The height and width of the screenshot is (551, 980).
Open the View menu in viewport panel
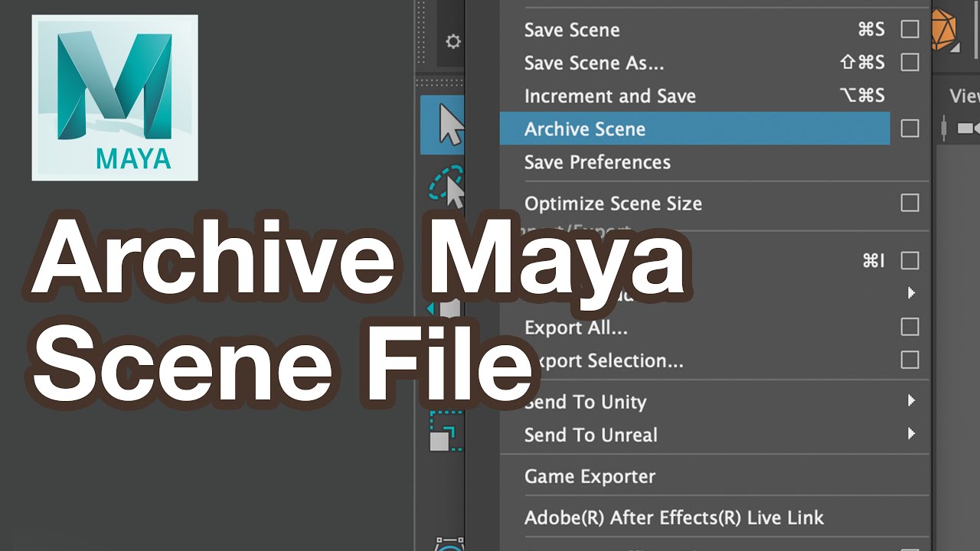965,96
